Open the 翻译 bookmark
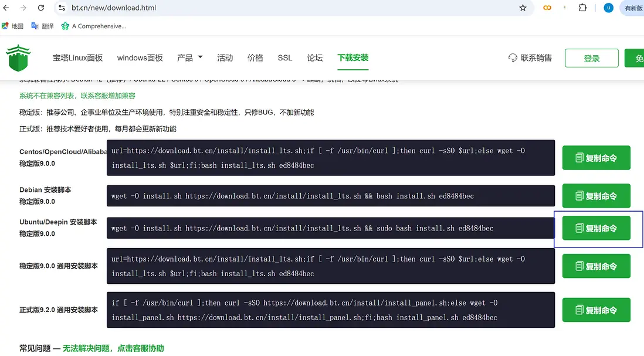 pos(43,26)
